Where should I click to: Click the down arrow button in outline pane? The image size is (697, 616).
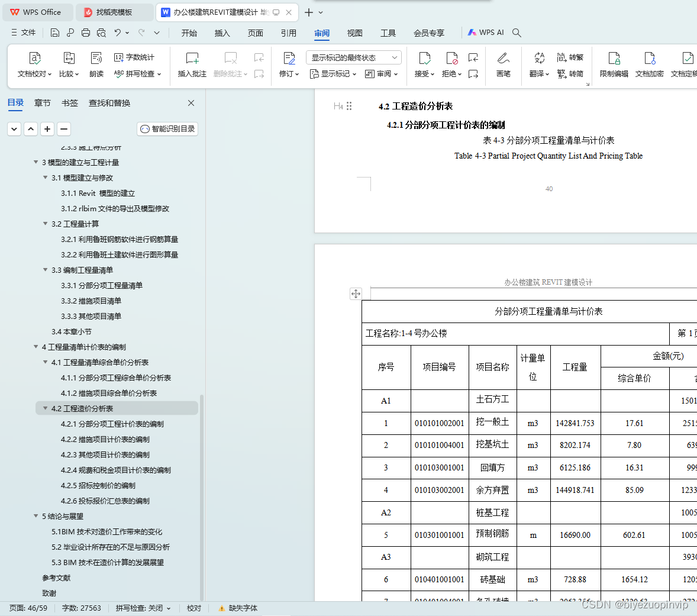(x=14, y=129)
